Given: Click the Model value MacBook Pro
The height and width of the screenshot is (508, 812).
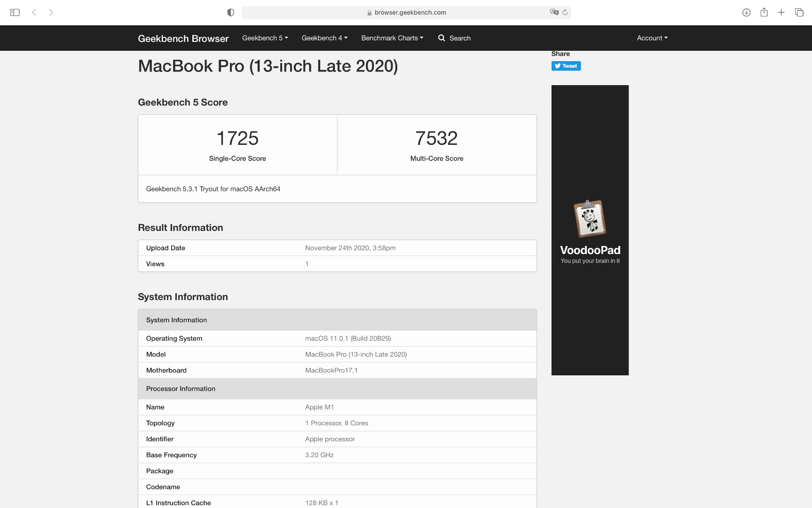Looking at the screenshot, I should tap(356, 354).
